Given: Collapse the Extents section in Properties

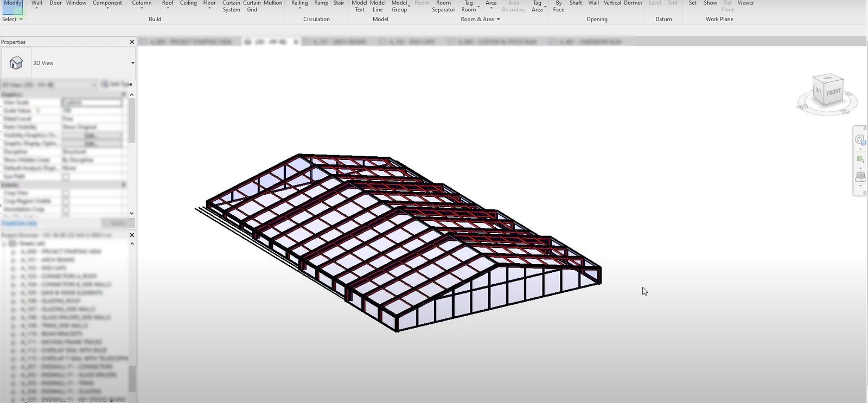Looking at the screenshot, I should [x=124, y=185].
